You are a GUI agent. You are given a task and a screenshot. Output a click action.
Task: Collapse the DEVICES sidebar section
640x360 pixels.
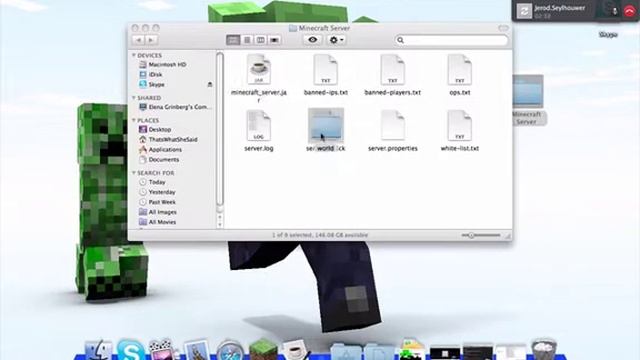click(133, 55)
